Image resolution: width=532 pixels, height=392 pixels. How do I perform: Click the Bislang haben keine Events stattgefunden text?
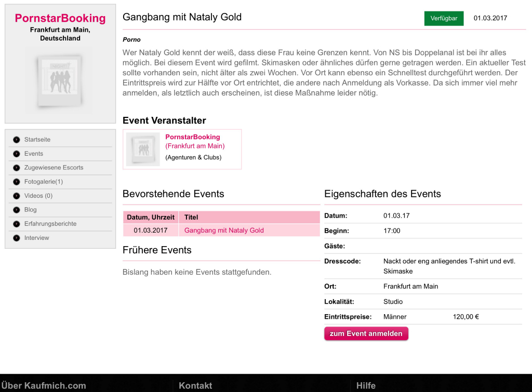(197, 272)
